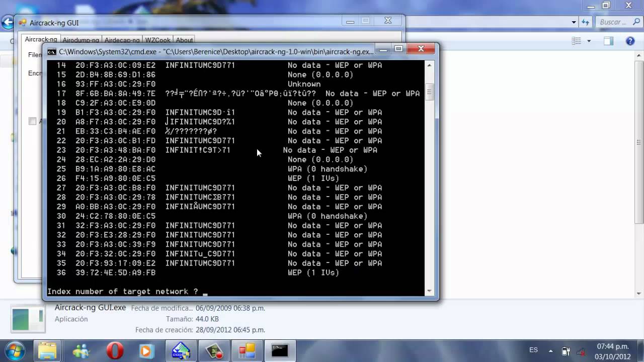This screenshot has width=644, height=362.
Task: Open the Opera browser taskbar icon
Action: 114,350
